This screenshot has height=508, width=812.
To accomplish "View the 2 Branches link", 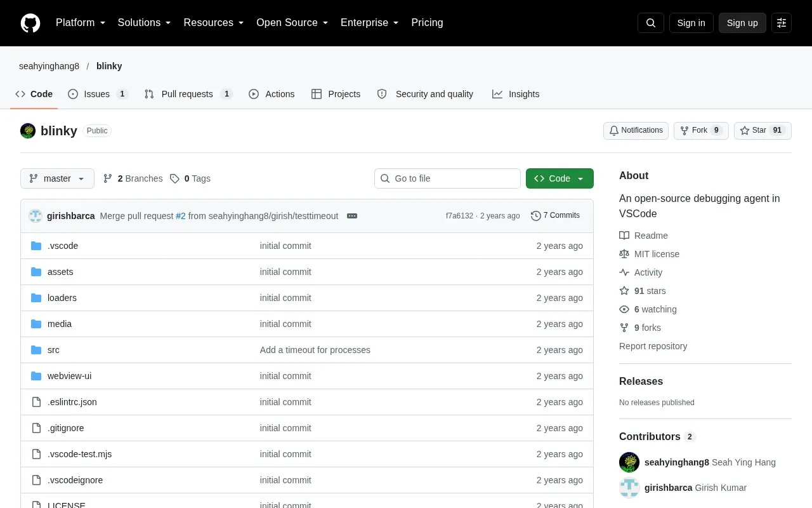I will [x=133, y=178].
